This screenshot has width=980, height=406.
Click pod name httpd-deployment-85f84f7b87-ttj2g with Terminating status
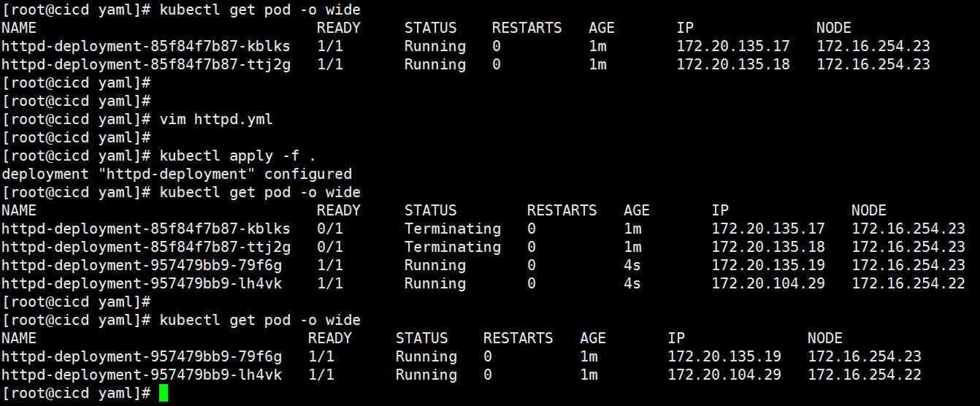point(146,247)
